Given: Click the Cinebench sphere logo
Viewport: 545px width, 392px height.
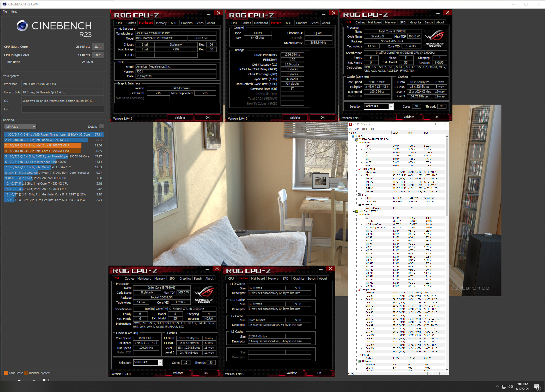Looking at the screenshot, I should (22, 26).
